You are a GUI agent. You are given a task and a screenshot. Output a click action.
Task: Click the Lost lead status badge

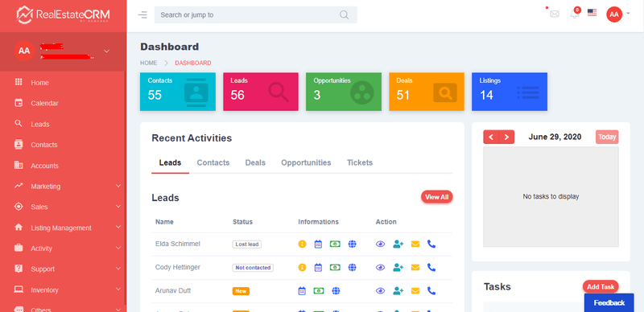pyautogui.click(x=247, y=244)
